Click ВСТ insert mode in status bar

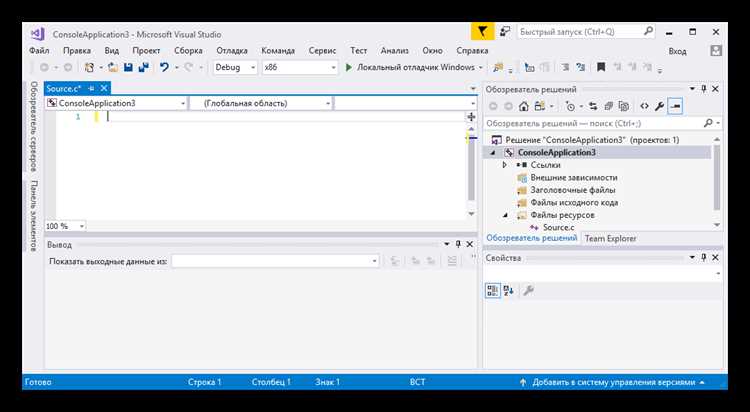pos(417,382)
